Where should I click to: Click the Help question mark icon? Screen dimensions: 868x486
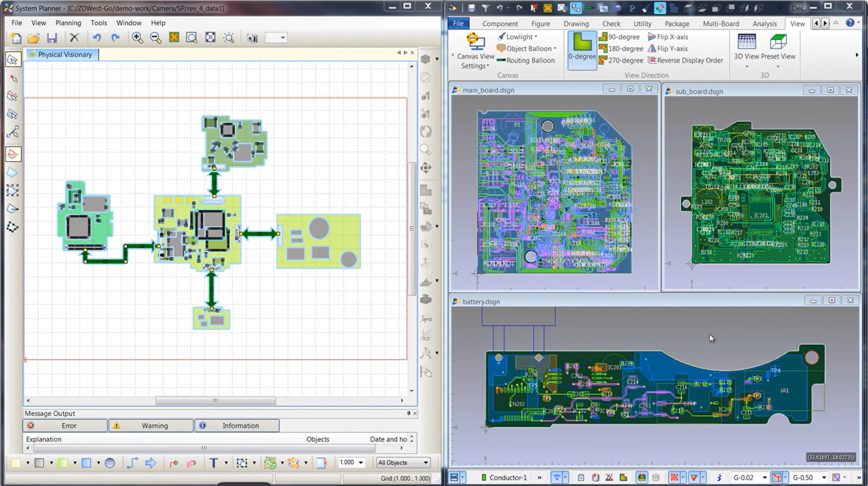tap(850, 23)
